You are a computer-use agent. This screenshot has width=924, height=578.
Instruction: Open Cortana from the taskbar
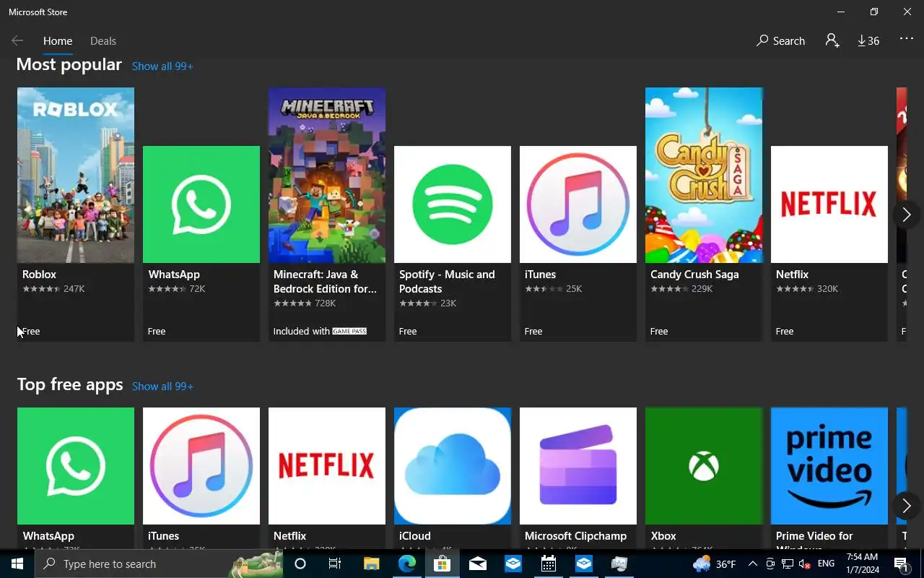[300, 564]
